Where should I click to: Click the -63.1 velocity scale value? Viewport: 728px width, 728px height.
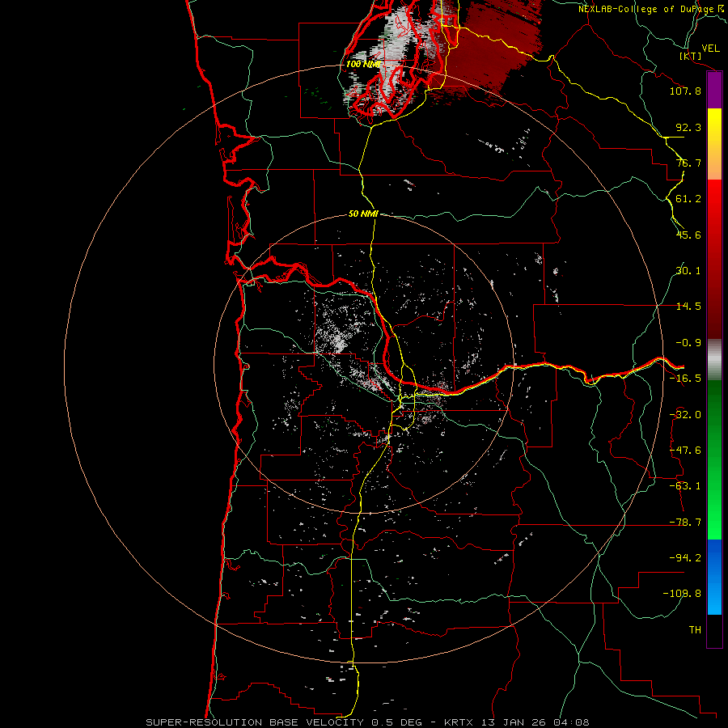685,486
